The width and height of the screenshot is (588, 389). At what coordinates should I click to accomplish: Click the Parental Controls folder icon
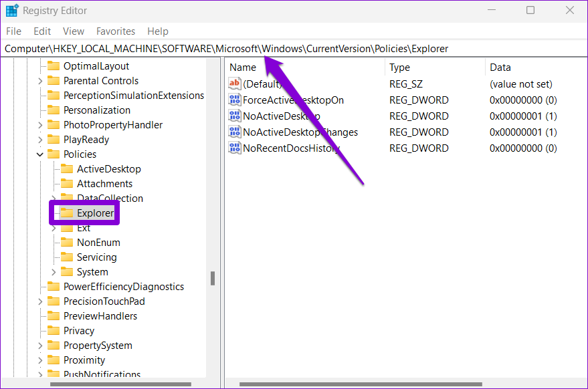[54, 81]
